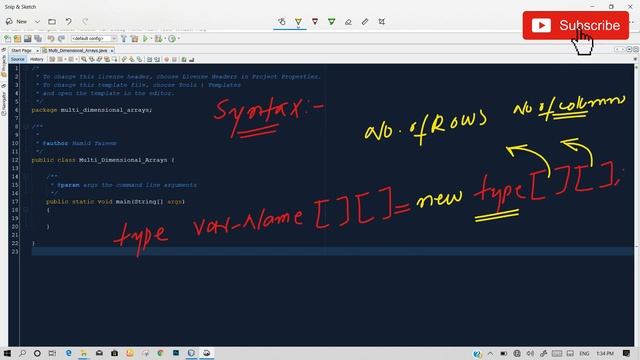The width and height of the screenshot is (640, 360).
Task: Select the green Highlighter tool
Action: point(331,22)
